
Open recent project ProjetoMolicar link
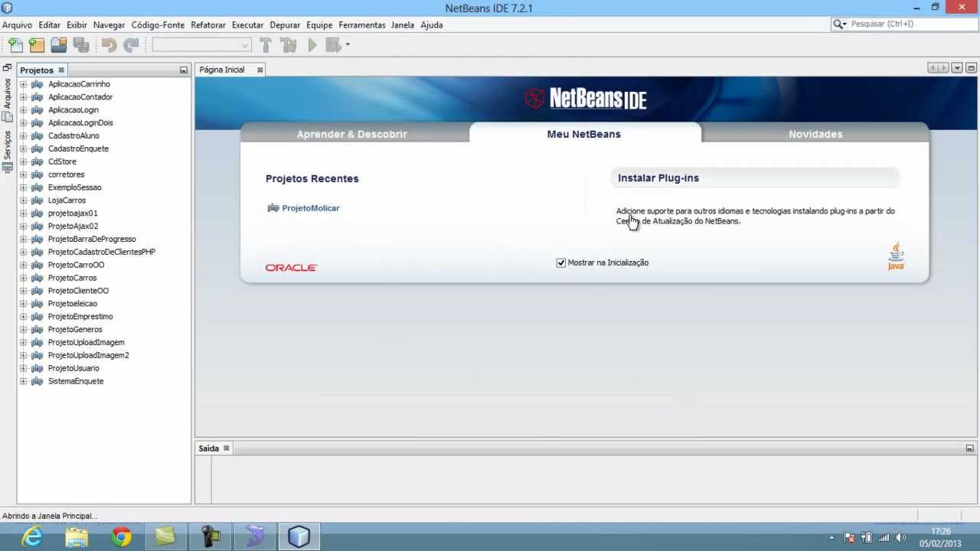click(311, 208)
